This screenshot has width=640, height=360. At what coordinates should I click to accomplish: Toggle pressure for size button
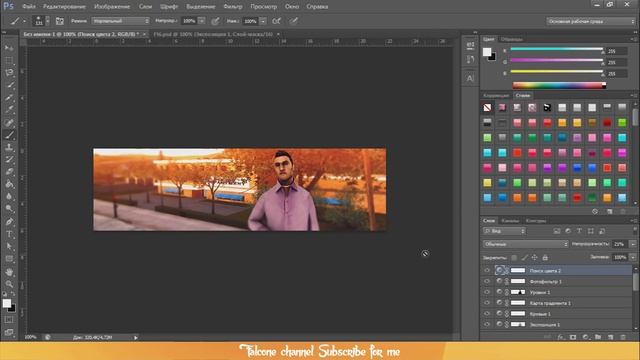(293, 21)
